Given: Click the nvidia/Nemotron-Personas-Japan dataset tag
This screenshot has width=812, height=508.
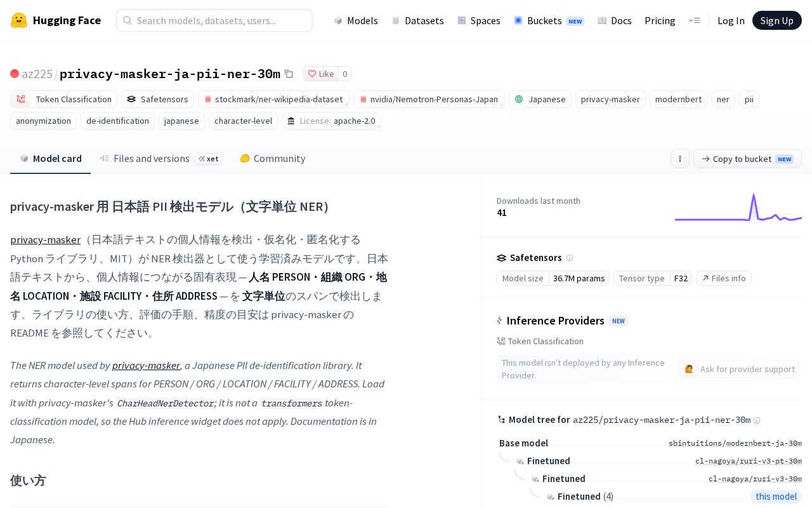Looking at the screenshot, I should (429, 99).
